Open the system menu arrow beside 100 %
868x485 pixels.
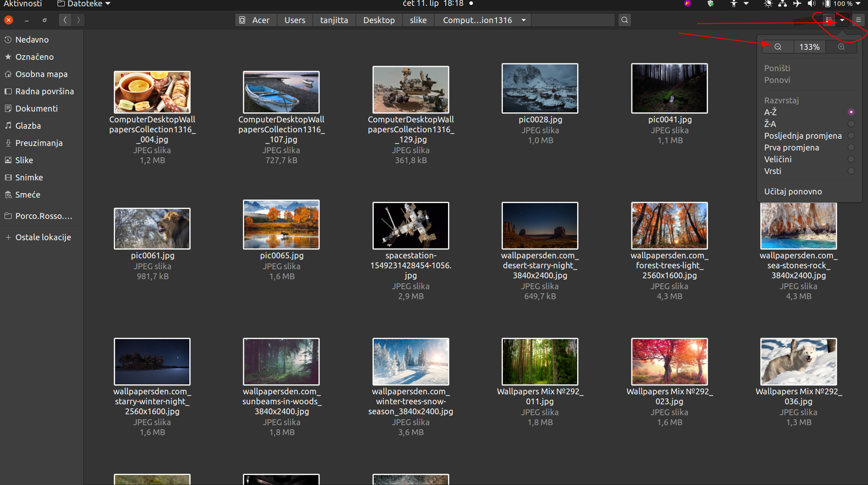coord(858,4)
